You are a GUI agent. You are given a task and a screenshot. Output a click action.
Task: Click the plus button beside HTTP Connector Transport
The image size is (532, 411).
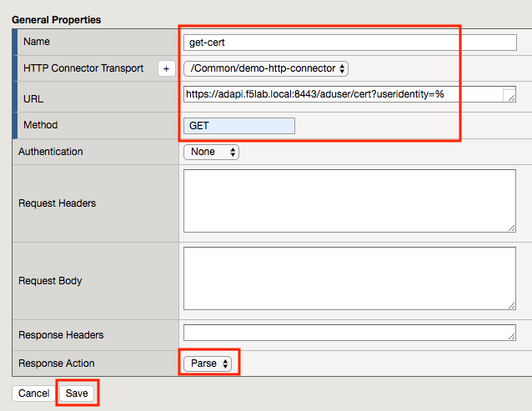(166, 68)
